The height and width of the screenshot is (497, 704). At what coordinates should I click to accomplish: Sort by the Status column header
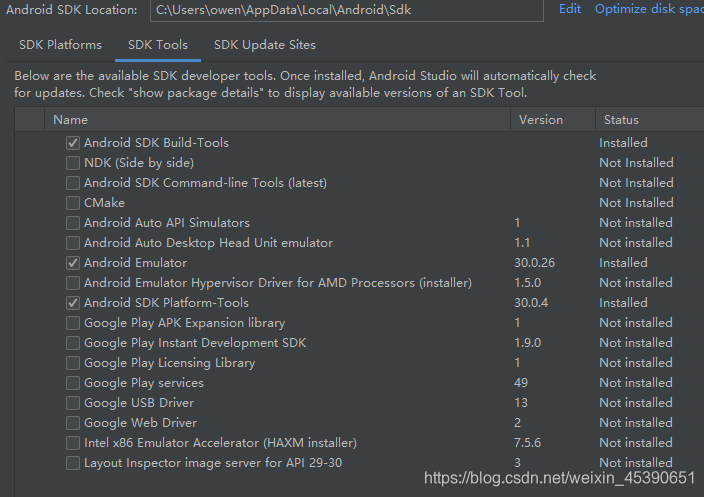[x=650, y=120]
